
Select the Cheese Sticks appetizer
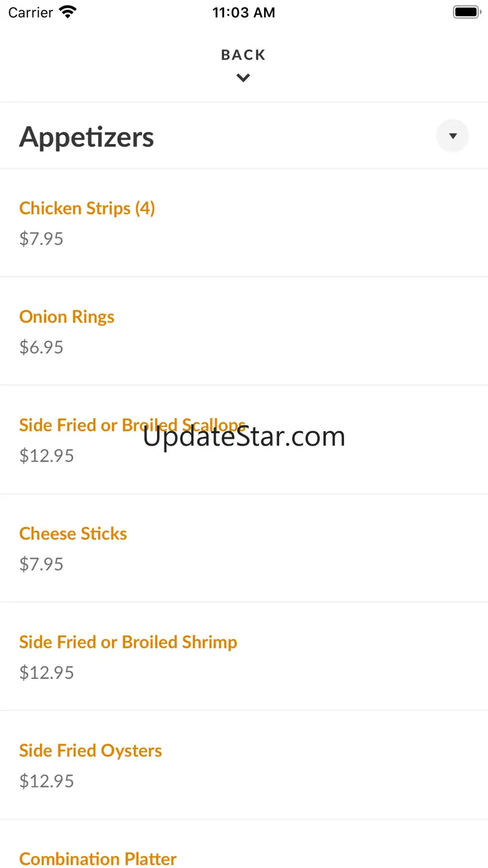(x=73, y=534)
